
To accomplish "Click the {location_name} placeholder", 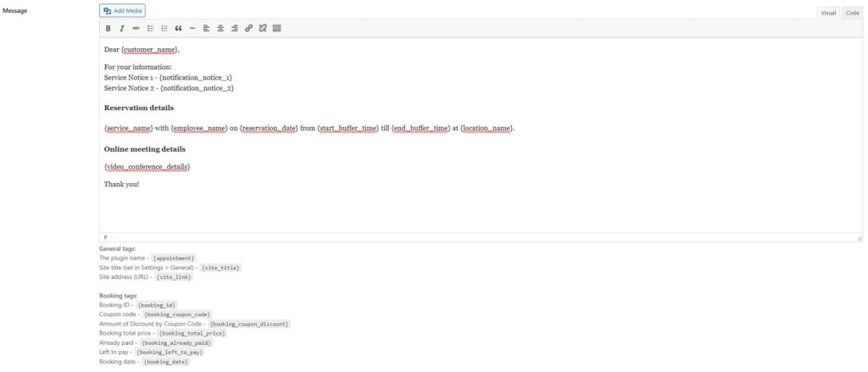I will [487, 129].
